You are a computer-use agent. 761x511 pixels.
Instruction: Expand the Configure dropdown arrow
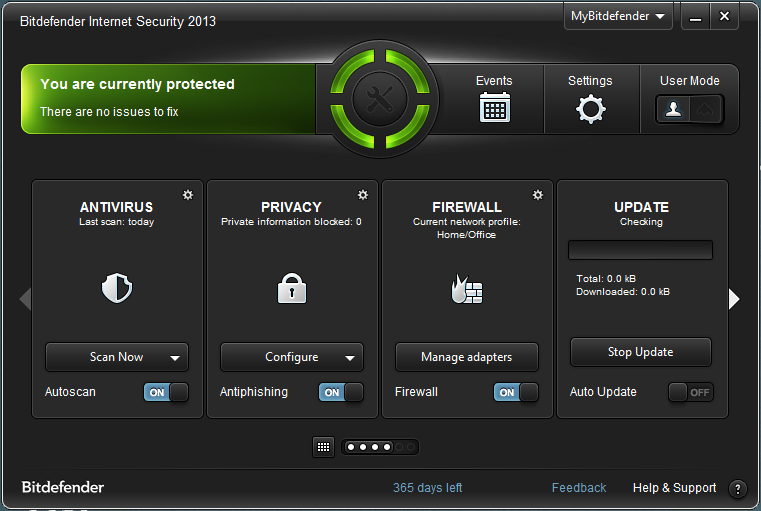[x=350, y=357]
